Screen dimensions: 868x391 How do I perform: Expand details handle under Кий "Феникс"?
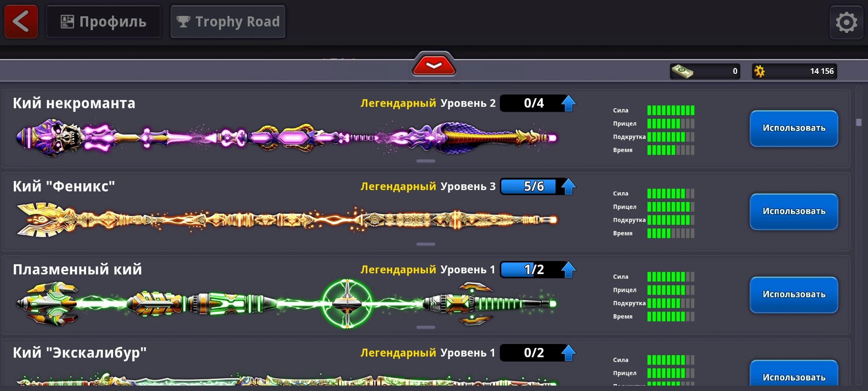pos(426,244)
